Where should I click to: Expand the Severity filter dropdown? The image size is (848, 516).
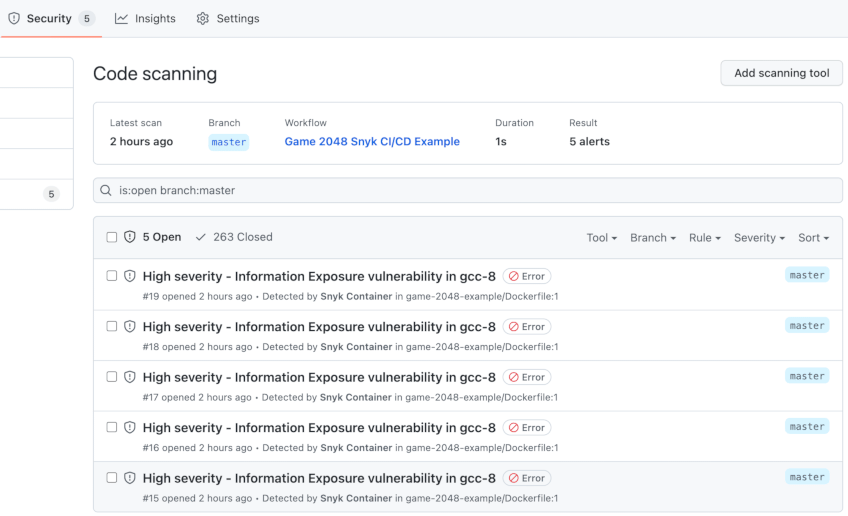pos(759,237)
